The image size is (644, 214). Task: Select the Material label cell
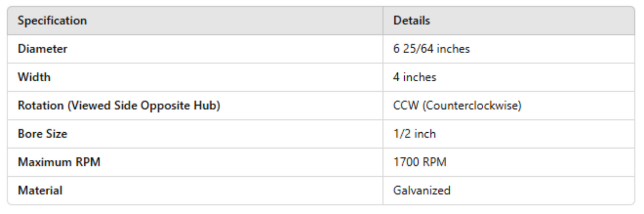[x=39, y=190]
